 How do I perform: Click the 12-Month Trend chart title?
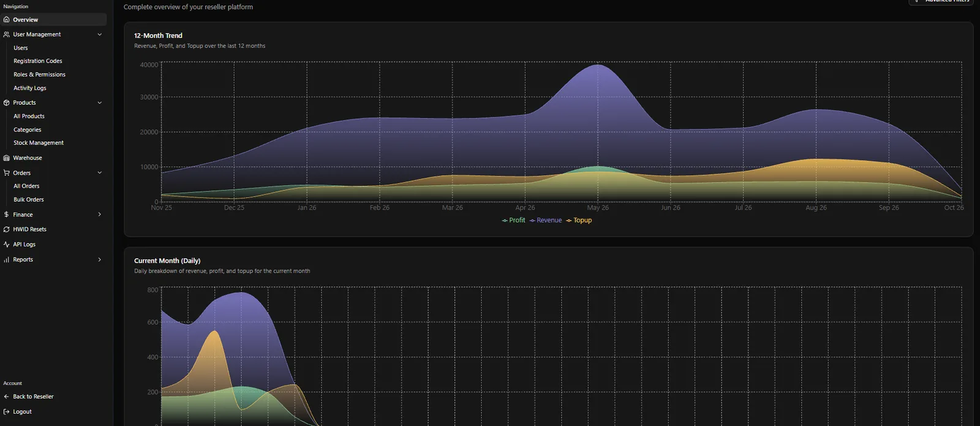click(158, 36)
